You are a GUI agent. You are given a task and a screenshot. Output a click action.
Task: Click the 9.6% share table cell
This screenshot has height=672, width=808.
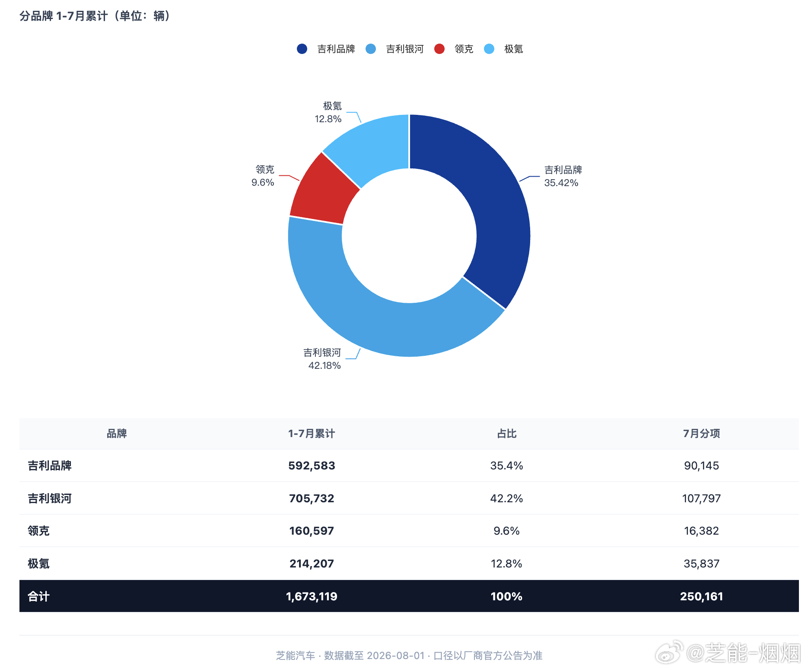[x=507, y=531]
